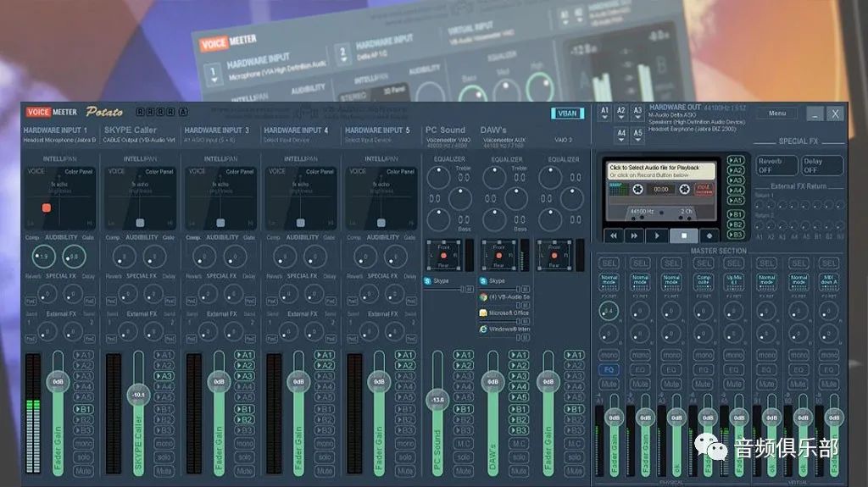
Task: Open the A4 hardware output device dropdown
Action: click(x=621, y=136)
